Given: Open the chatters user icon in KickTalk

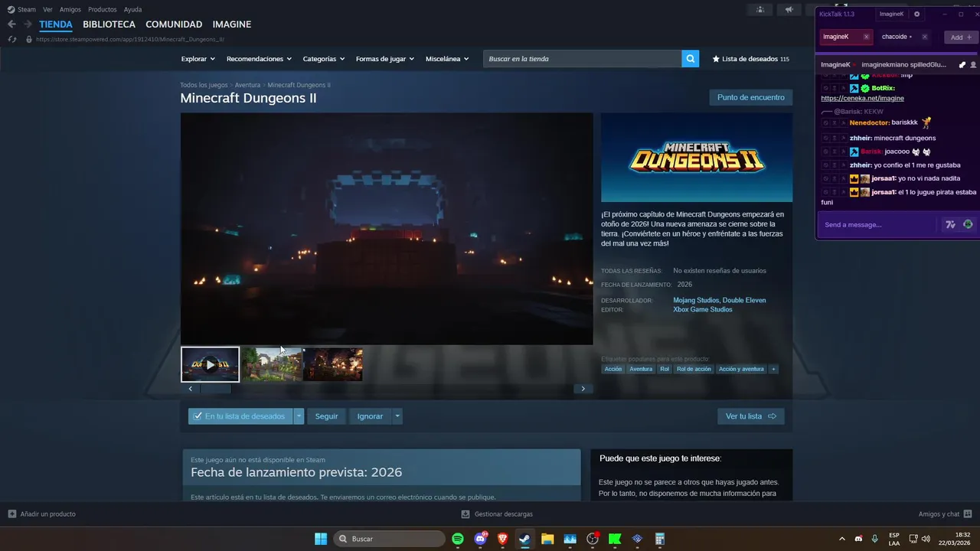Looking at the screenshot, I should pyautogui.click(x=973, y=65).
